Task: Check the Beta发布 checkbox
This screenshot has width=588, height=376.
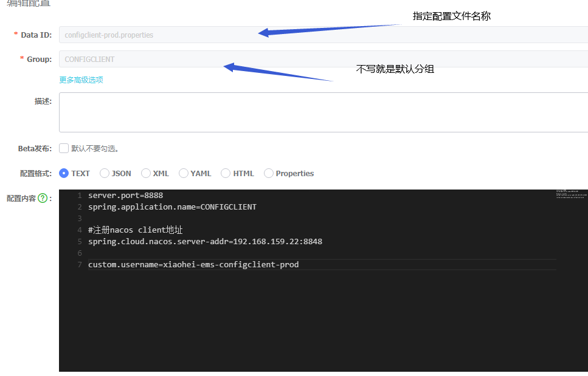Action: coord(63,148)
